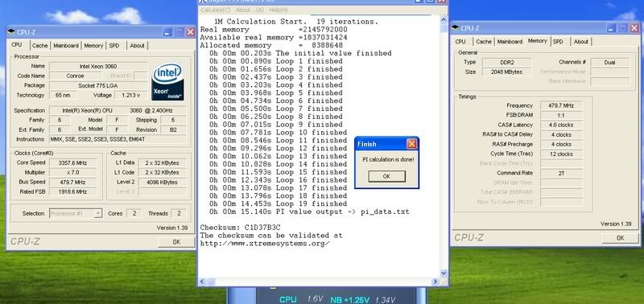644x304 pixels.
Task: Open Memory tab in left CPU-Z window
Action: pyautogui.click(x=93, y=46)
